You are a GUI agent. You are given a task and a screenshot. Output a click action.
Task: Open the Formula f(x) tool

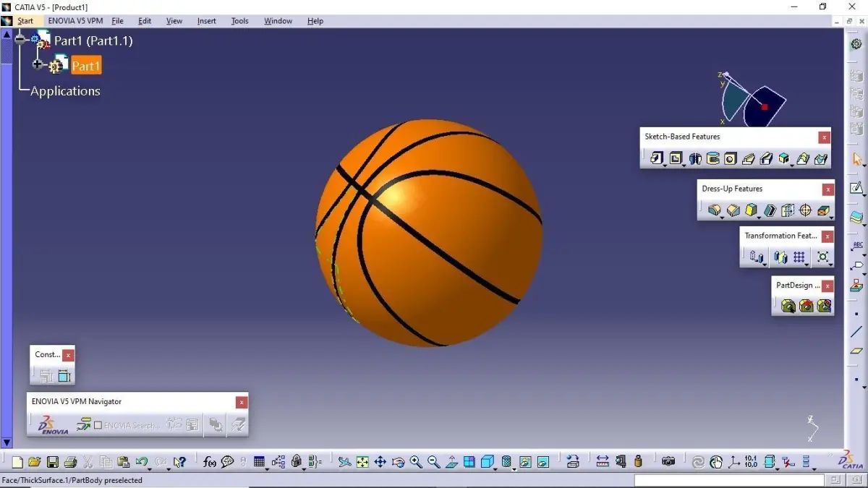(209, 462)
